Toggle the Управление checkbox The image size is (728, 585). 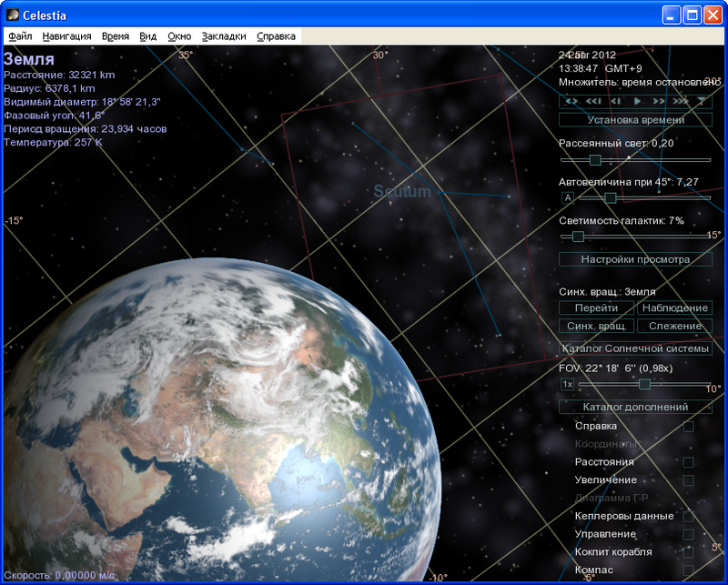[688, 534]
